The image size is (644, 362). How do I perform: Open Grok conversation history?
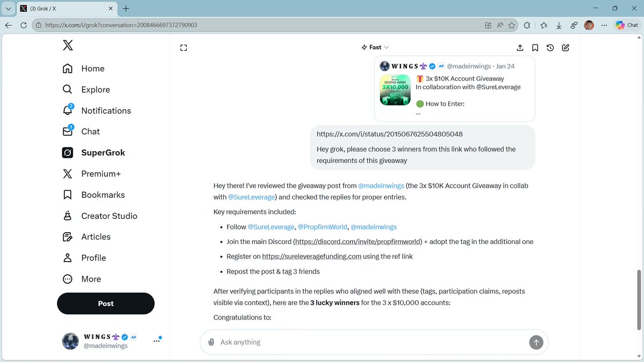click(550, 48)
